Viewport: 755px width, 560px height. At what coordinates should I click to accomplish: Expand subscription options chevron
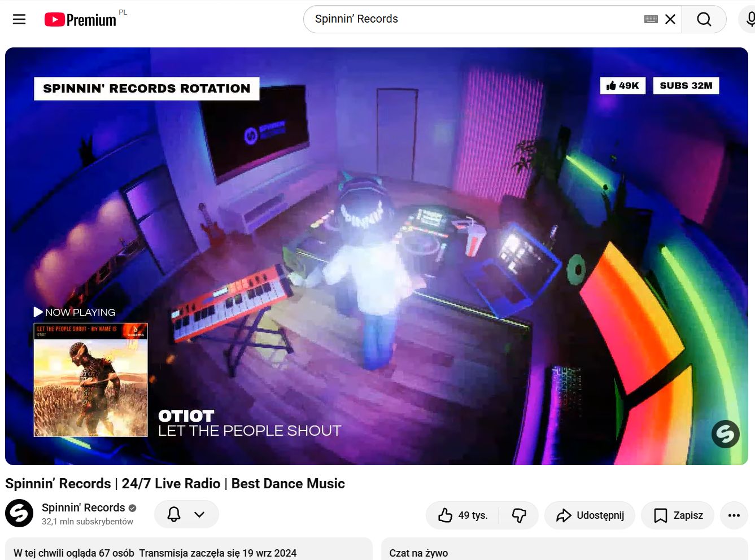click(x=199, y=514)
